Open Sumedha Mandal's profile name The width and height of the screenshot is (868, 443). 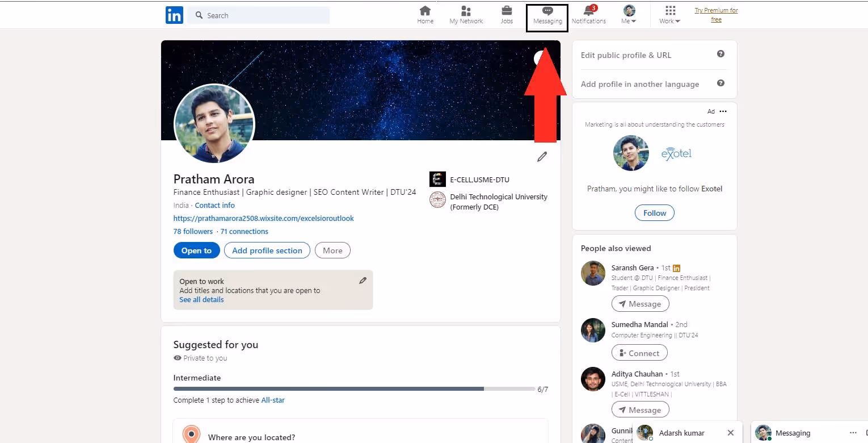point(640,324)
